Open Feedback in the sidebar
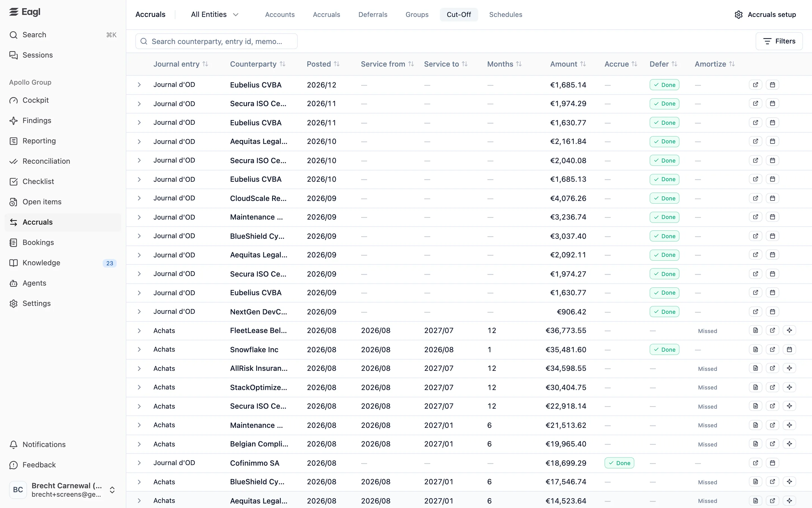 click(x=63, y=465)
